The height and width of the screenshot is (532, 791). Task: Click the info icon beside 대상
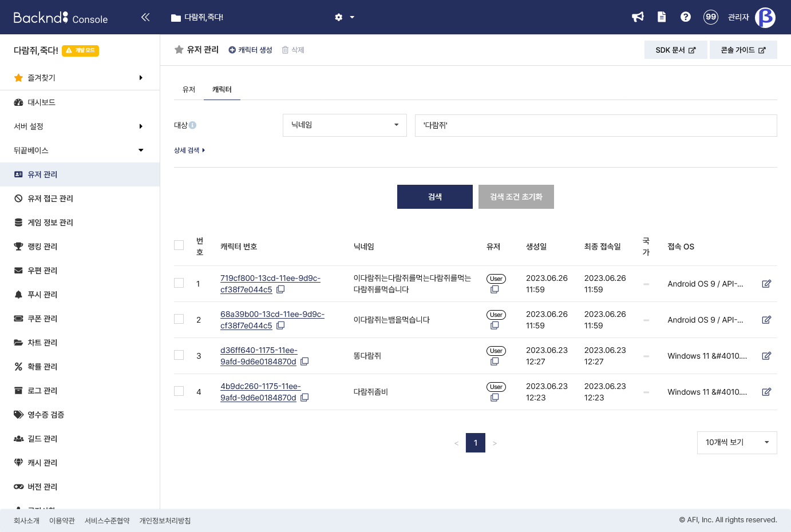tap(193, 125)
